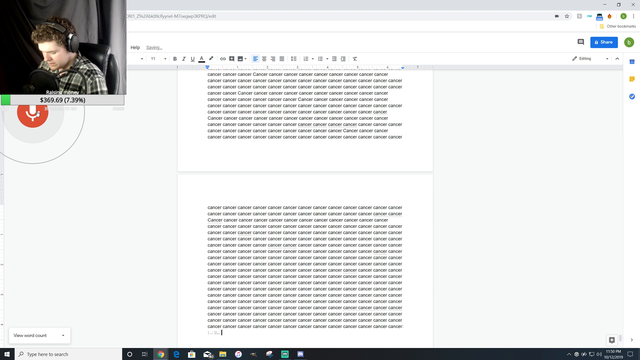Click the Type here to search box
640x360 pixels.
(x=69, y=354)
